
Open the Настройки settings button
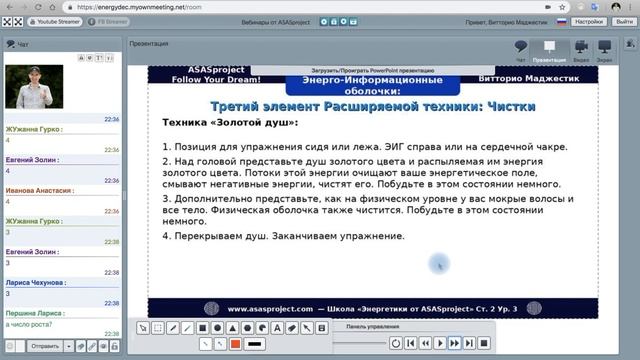(589, 22)
